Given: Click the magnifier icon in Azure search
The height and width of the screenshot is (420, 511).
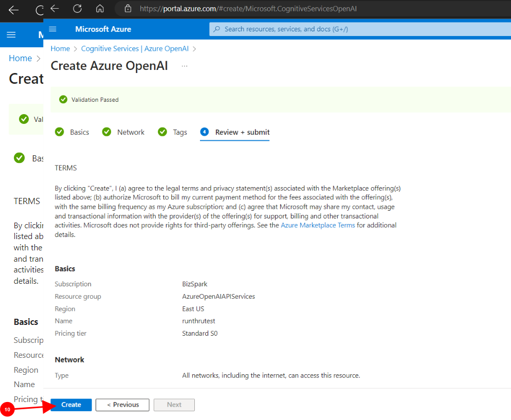Looking at the screenshot, I should tap(217, 29).
